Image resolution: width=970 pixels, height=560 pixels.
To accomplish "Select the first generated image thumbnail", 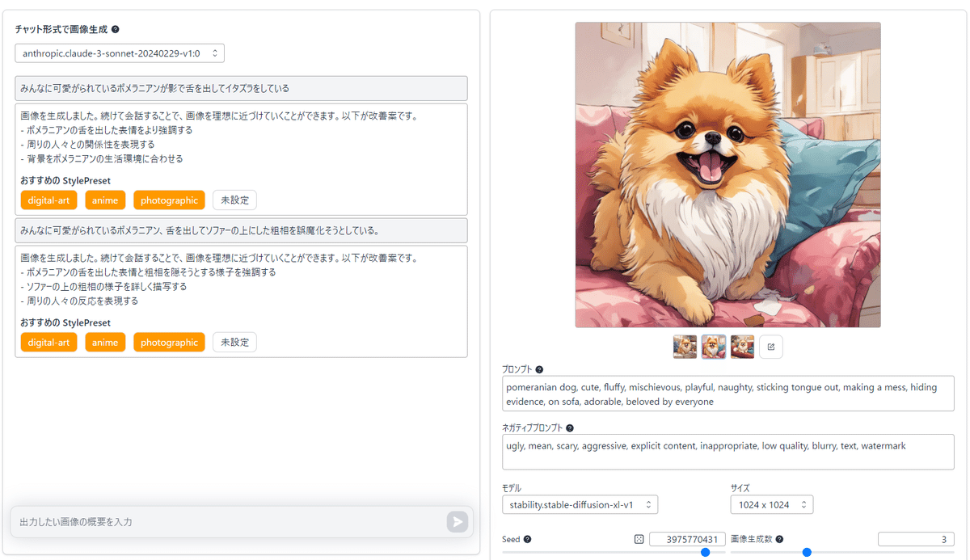I will 685,346.
